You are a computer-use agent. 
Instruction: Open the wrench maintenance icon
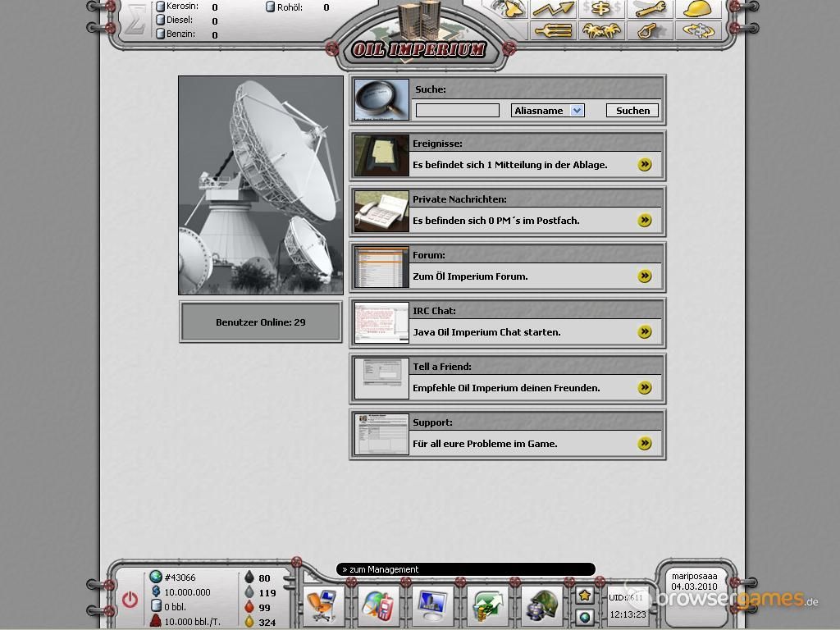pos(650,8)
